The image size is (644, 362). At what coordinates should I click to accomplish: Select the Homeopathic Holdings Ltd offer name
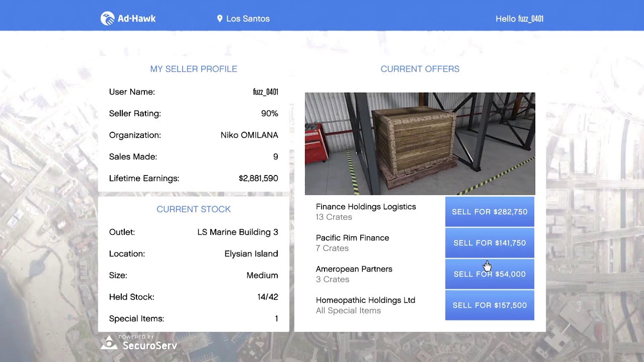[x=365, y=300]
